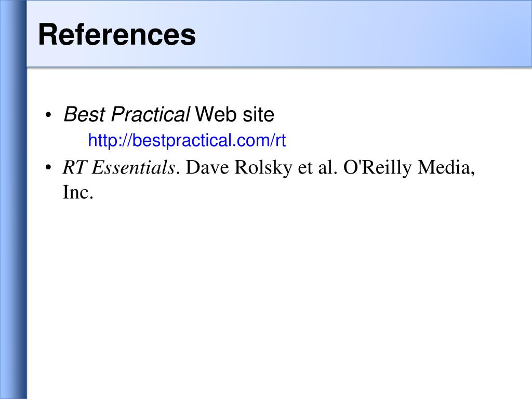532x399 pixels.
Task: Click the O'Reilly publisher name
Action: [377, 168]
